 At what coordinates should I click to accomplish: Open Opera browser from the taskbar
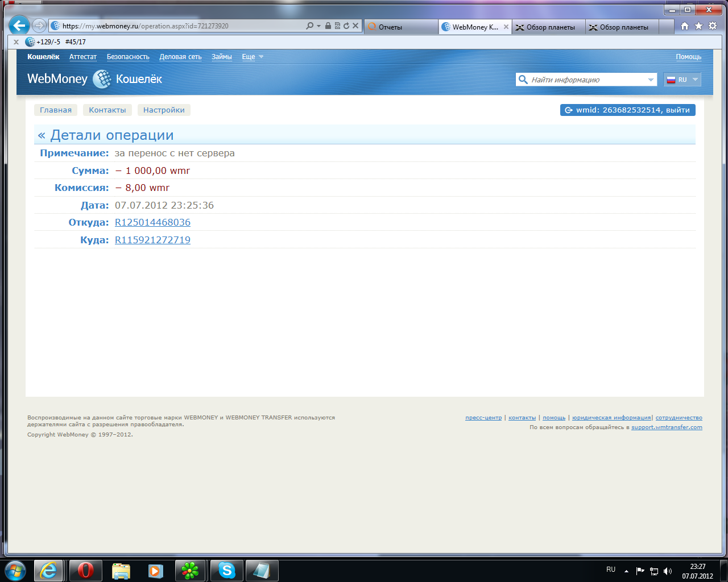coord(85,570)
